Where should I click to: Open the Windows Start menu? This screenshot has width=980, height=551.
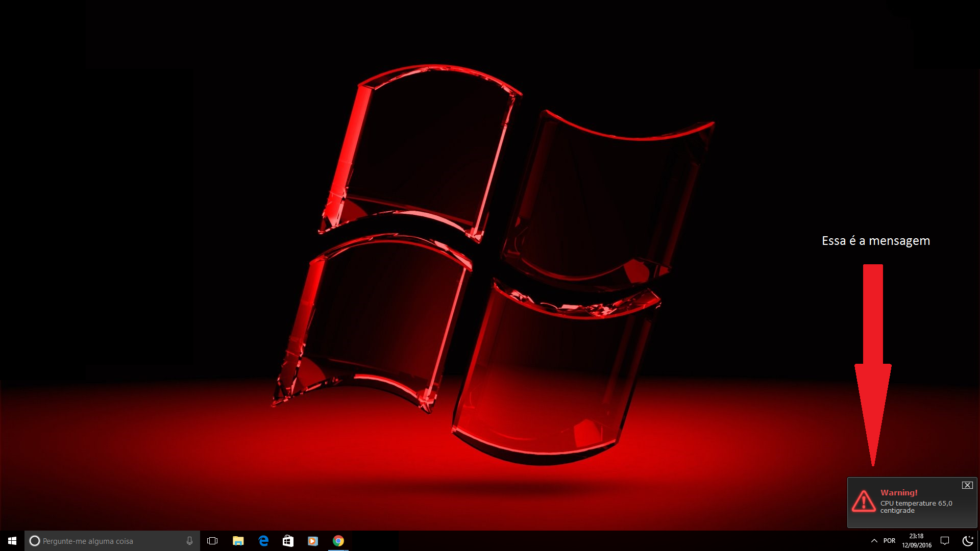click(x=12, y=541)
